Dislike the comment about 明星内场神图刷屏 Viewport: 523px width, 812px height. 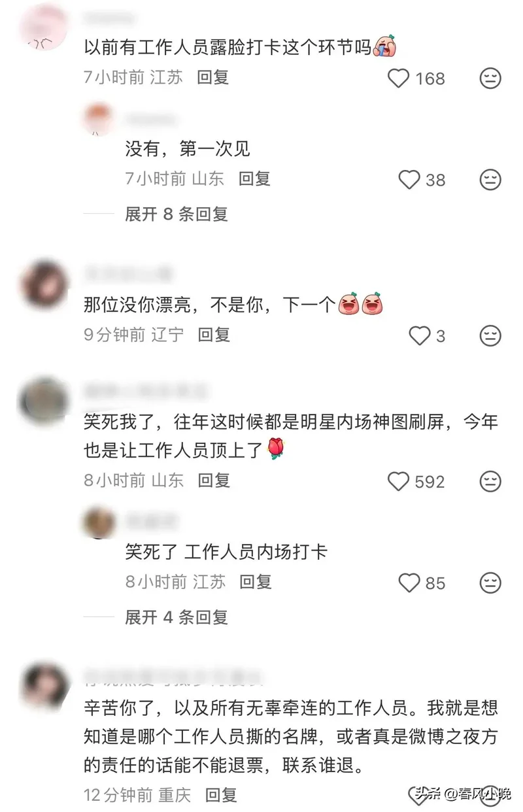[x=490, y=482]
